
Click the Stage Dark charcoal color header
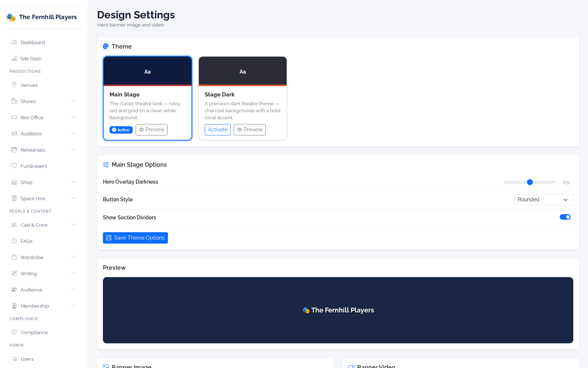point(243,71)
